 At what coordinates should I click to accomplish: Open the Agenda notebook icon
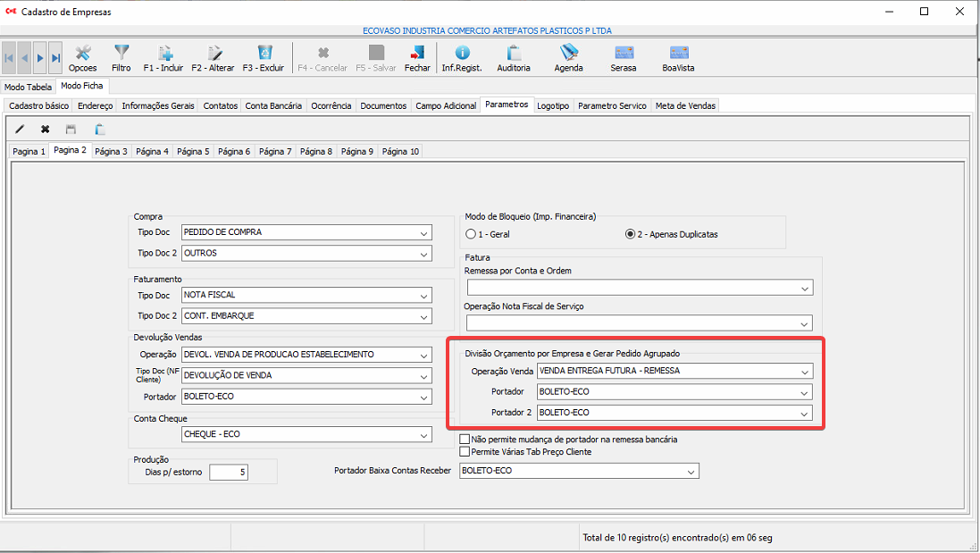[x=568, y=54]
